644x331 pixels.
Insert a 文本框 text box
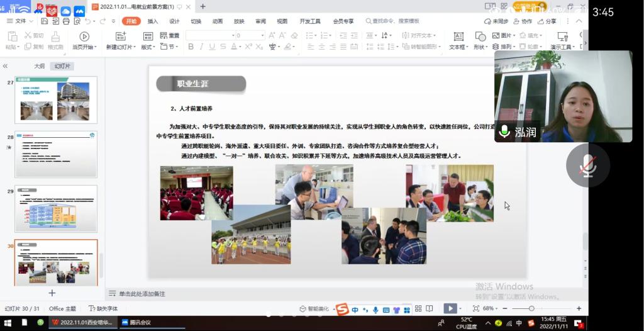click(x=458, y=36)
